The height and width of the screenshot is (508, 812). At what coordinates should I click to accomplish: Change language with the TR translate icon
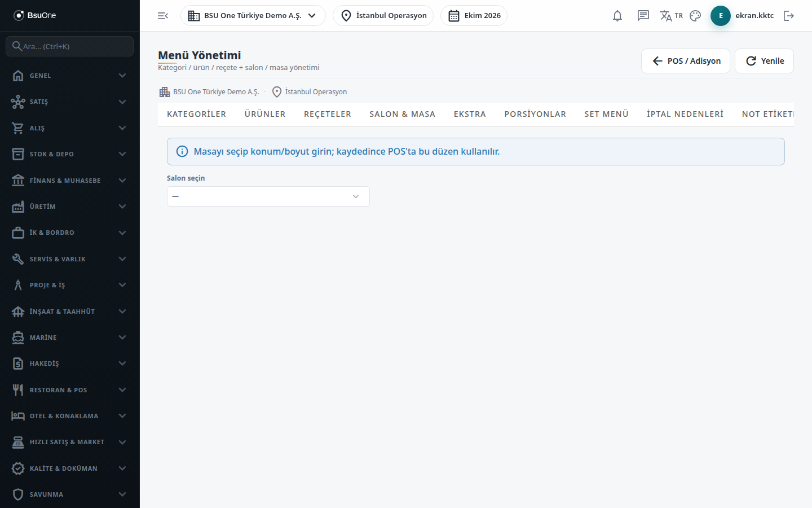coord(671,16)
